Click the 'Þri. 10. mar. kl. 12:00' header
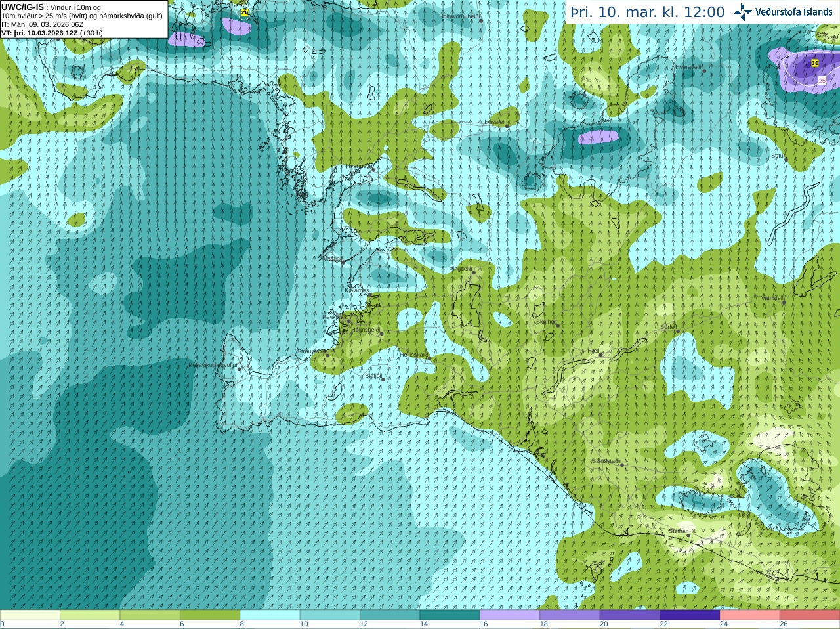 click(648, 12)
